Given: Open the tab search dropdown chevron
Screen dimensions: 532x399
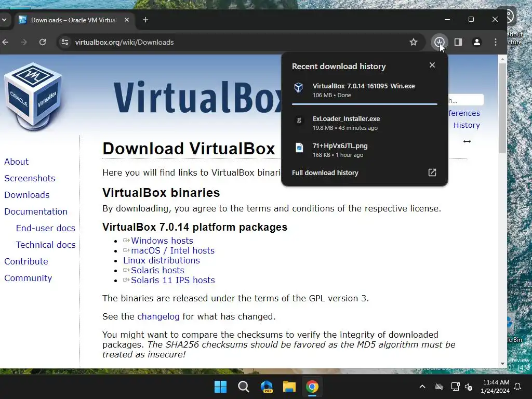Looking at the screenshot, I should point(4,20).
